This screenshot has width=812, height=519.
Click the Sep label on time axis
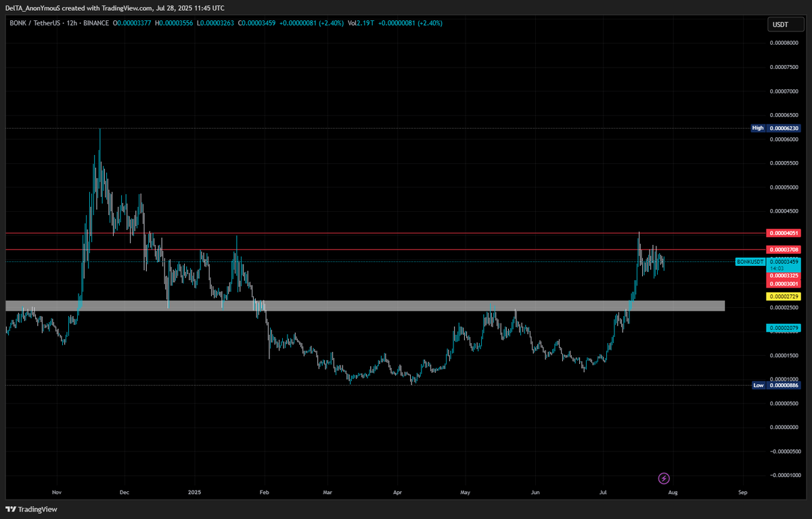tap(743, 493)
